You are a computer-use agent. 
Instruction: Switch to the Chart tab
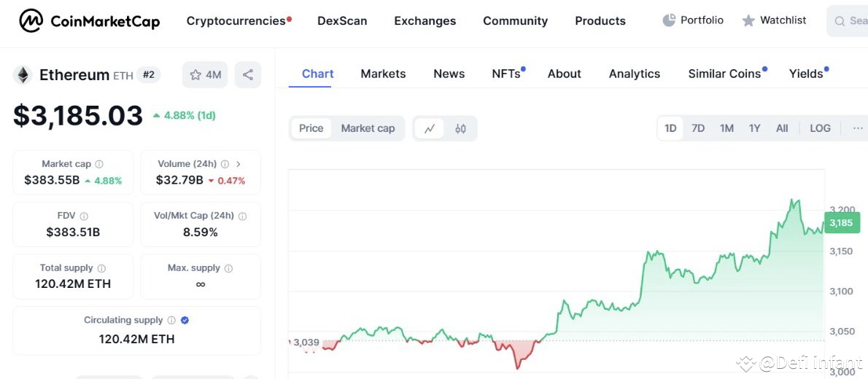[318, 74]
